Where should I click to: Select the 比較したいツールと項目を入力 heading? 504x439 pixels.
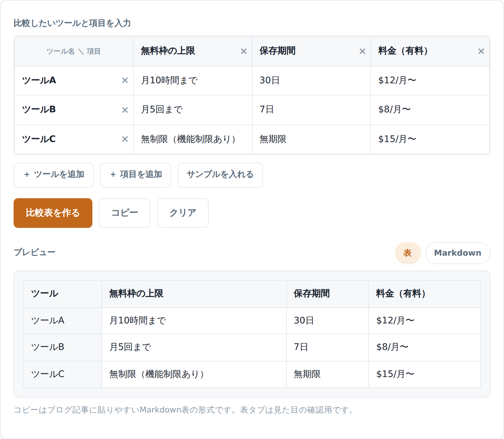click(x=72, y=23)
